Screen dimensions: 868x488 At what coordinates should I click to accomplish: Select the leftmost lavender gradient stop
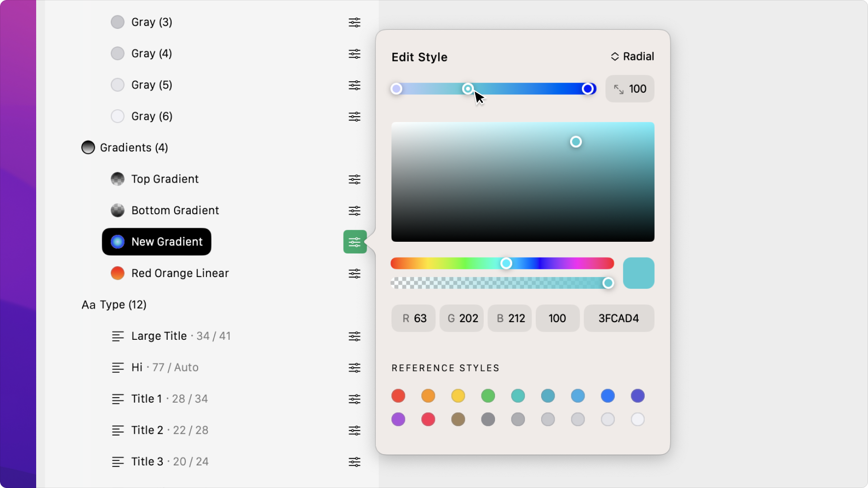(396, 89)
